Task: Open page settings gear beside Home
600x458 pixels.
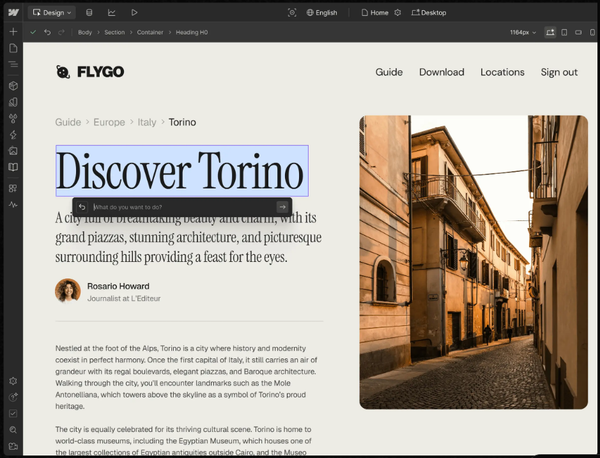Action: pos(398,13)
